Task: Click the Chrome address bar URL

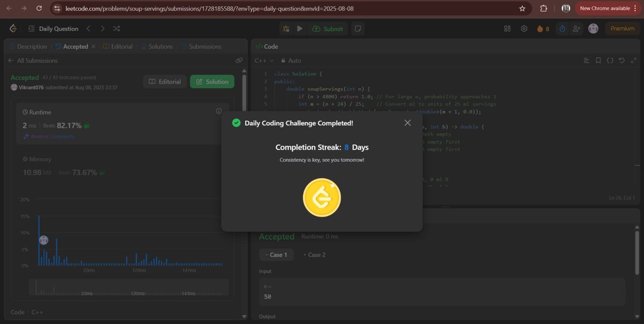Action: pos(209,9)
